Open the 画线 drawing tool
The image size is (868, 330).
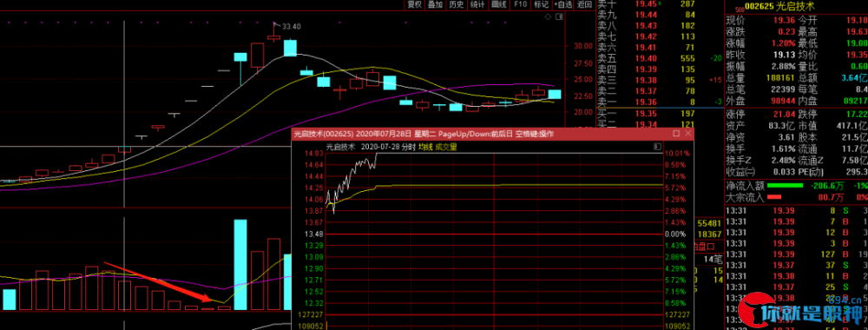click(x=499, y=4)
